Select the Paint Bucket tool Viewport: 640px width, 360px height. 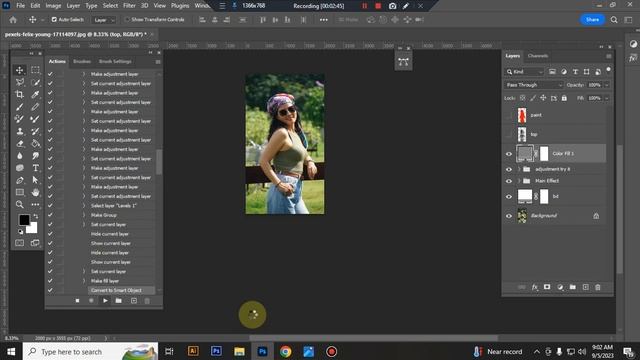pyautogui.click(x=36, y=144)
